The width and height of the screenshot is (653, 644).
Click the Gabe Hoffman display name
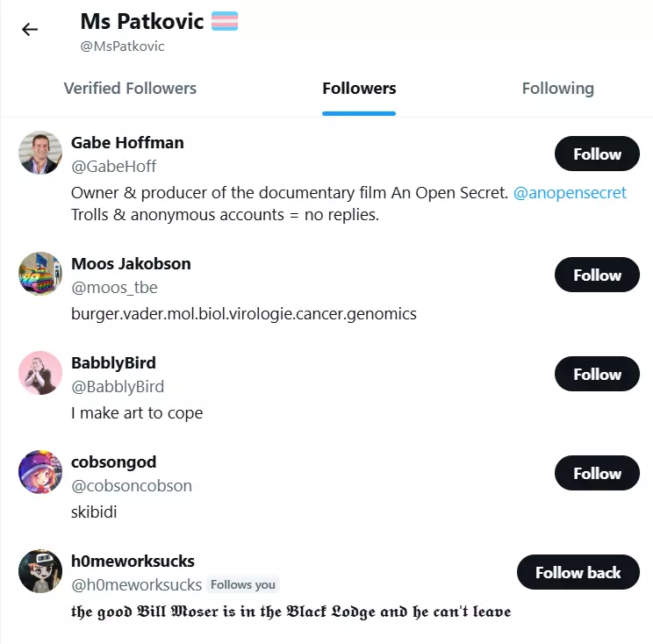(127, 142)
